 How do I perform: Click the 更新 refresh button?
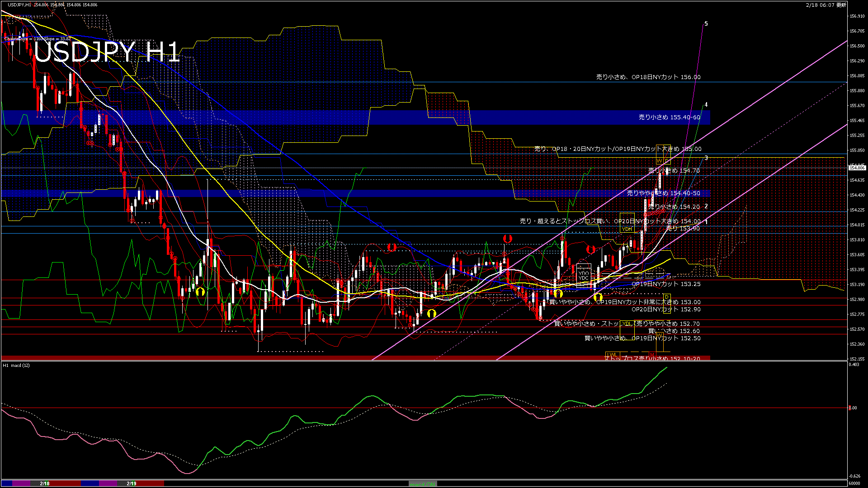pos(841,5)
